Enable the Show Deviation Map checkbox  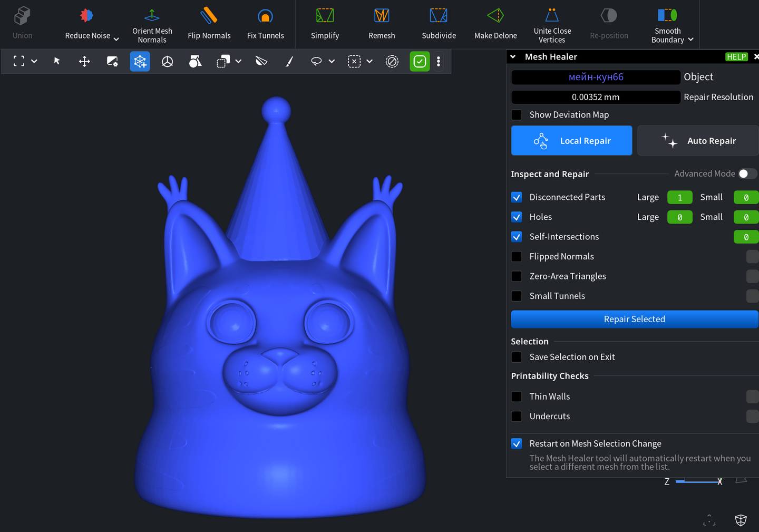[517, 115]
